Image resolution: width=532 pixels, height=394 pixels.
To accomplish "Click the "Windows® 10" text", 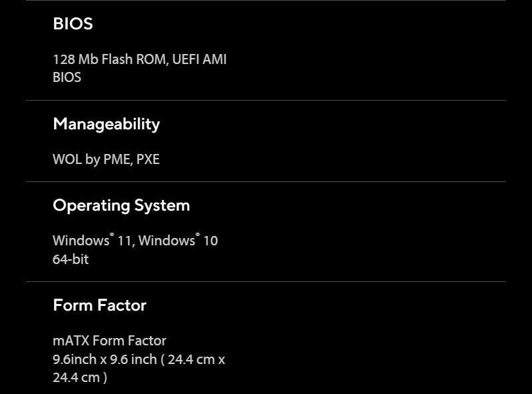I will 178,241.
